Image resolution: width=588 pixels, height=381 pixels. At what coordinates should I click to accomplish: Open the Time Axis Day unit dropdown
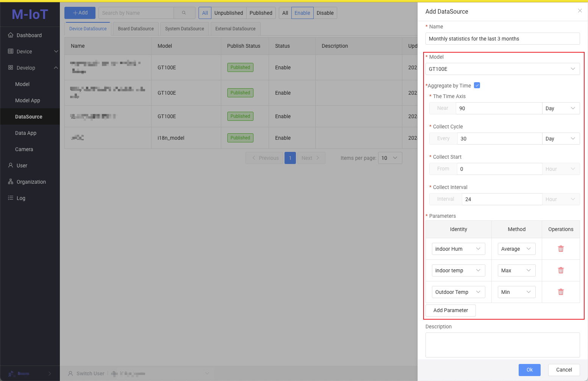tap(560, 108)
